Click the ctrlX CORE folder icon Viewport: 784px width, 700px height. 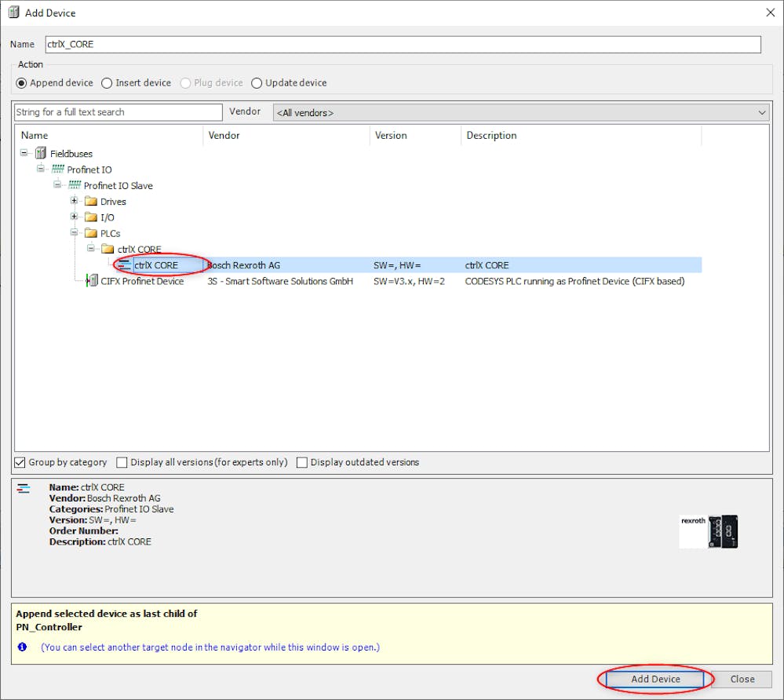click(x=108, y=249)
